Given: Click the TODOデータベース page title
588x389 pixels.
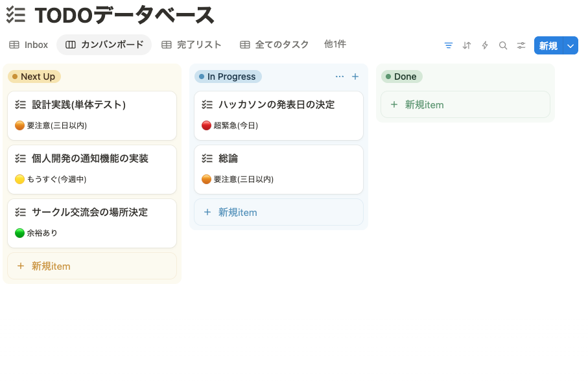Looking at the screenshot, I should point(124,16).
